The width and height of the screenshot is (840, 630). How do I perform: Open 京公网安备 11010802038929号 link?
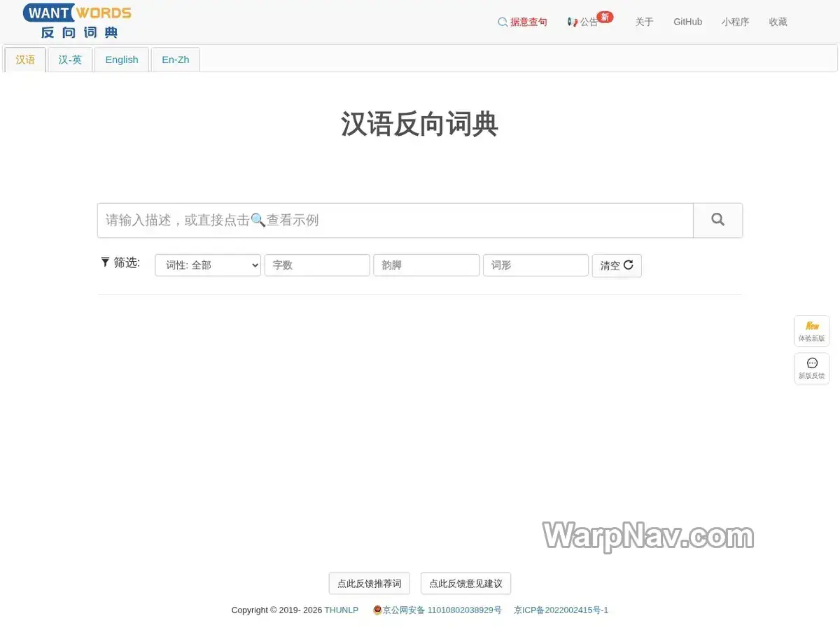(442, 610)
